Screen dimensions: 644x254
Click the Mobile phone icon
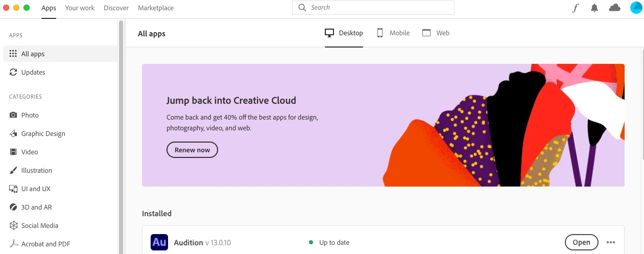(380, 33)
